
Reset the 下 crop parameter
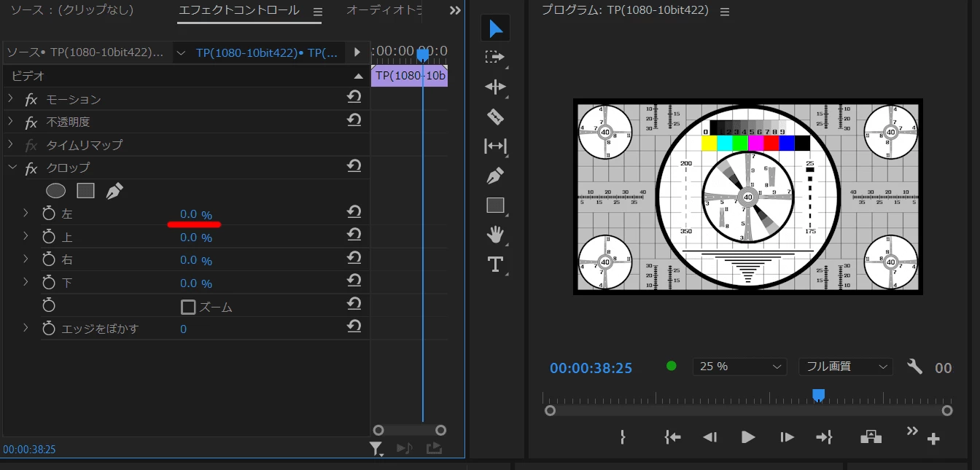(354, 281)
